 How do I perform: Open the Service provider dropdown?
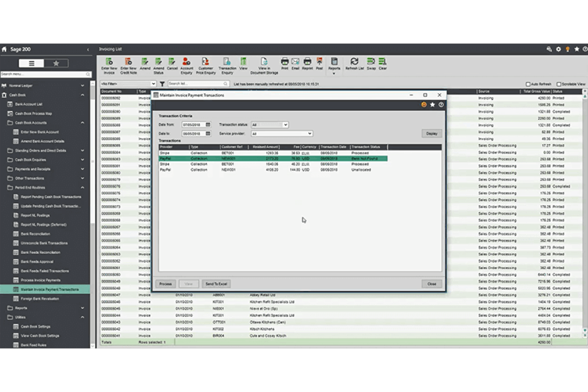coord(309,133)
